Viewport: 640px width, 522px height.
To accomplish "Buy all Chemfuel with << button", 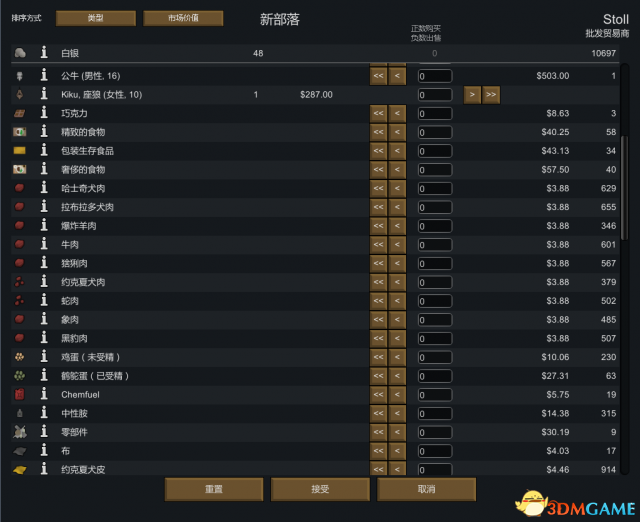I will click(x=378, y=395).
